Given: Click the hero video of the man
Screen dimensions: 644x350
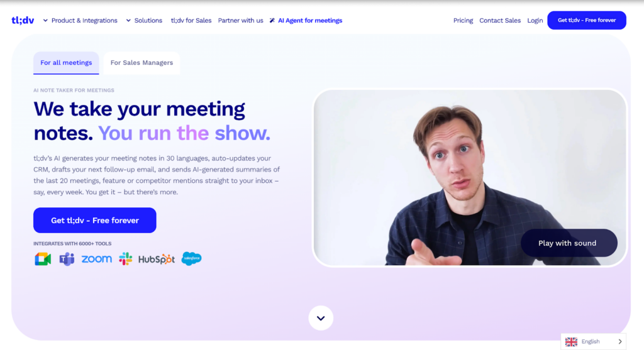Looking at the screenshot, I should (x=470, y=178).
